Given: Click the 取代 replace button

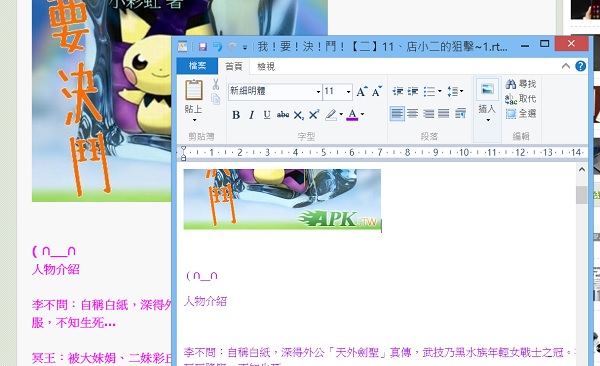Looking at the screenshot, I should [x=520, y=99].
